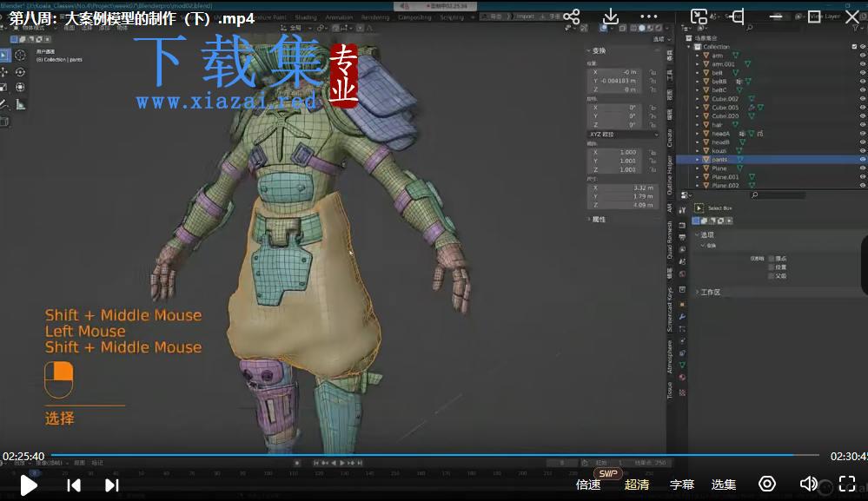
Task: Select the Blender Rotate tool
Action: point(20,72)
